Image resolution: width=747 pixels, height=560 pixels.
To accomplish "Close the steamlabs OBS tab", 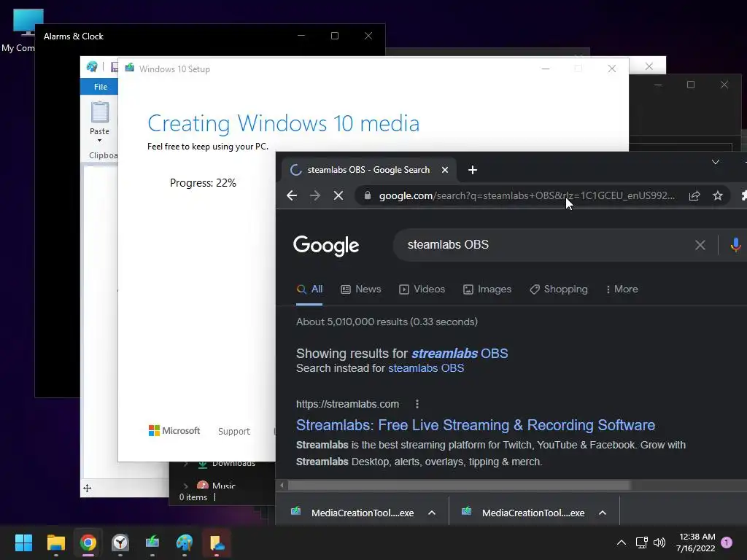I will click(x=444, y=170).
